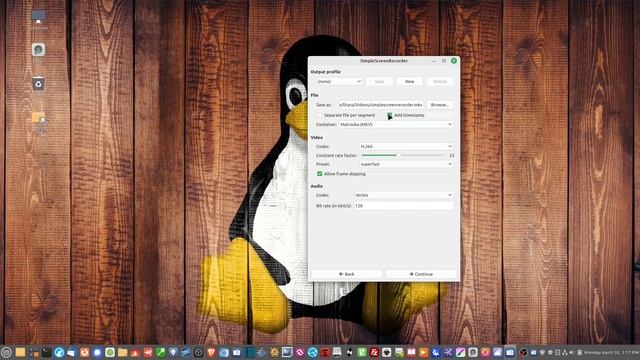This screenshot has height=360, width=640.
Task: Click the audio Bit rate field showing 128
Action: pyautogui.click(x=404, y=206)
